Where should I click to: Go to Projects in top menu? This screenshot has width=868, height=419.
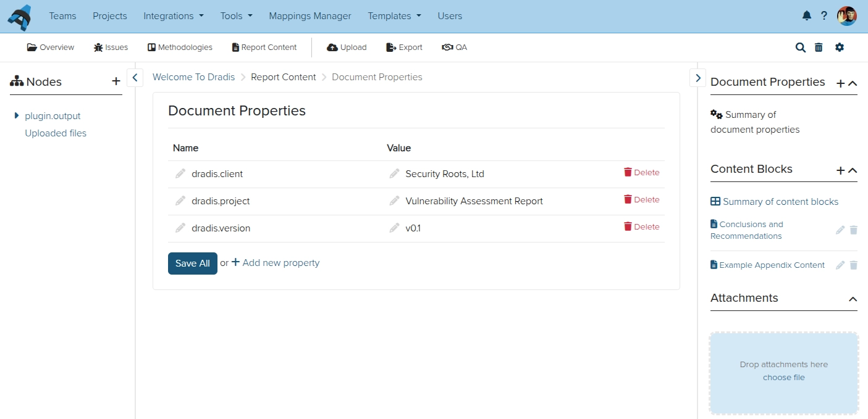click(110, 16)
